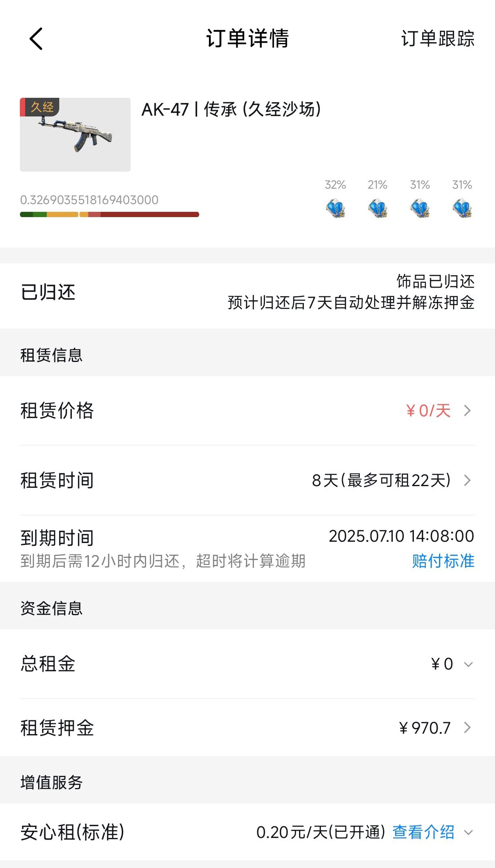495x868 pixels.
Task: Tap the AK-47 传承 item title
Action: [231, 110]
